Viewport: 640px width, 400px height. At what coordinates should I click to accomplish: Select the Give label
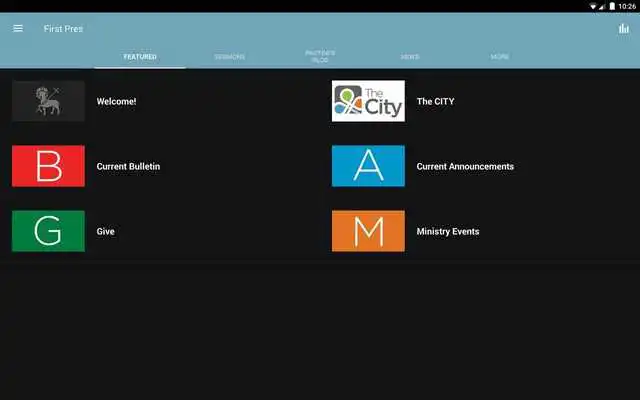(106, 231)
